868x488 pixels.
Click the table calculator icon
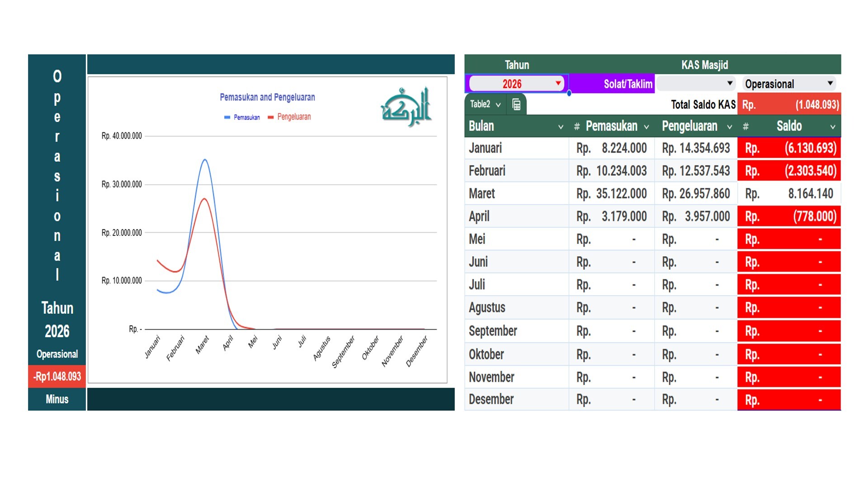coord(516,105)
